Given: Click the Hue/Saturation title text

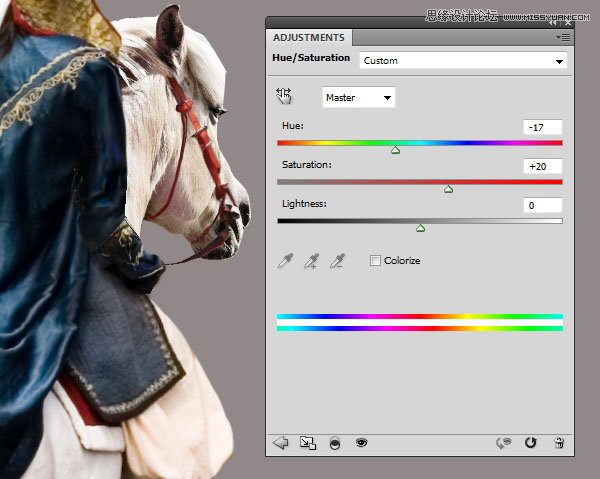Looking at the screenshot, I should pyautogui.click(x=311, y=58).
